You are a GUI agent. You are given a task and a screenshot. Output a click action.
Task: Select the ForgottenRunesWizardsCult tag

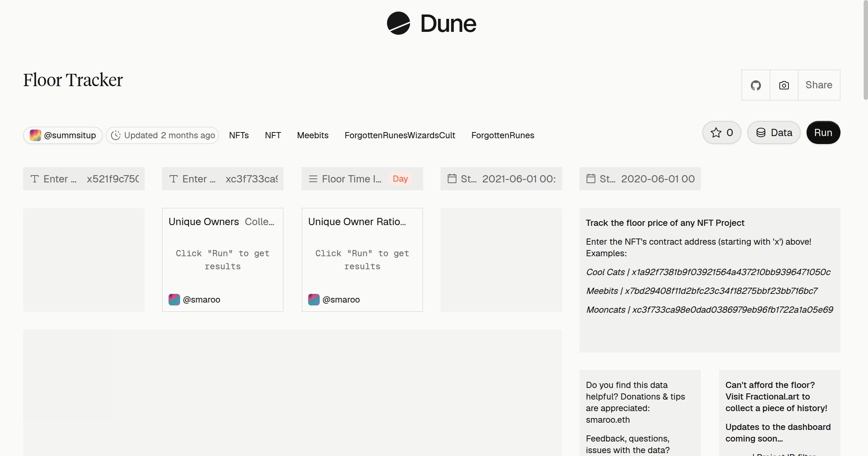(400, 135)
